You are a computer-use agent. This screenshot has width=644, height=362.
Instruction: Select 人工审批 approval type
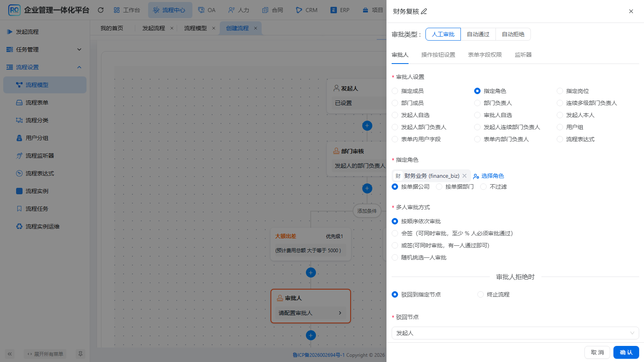(x=443, y=34)
